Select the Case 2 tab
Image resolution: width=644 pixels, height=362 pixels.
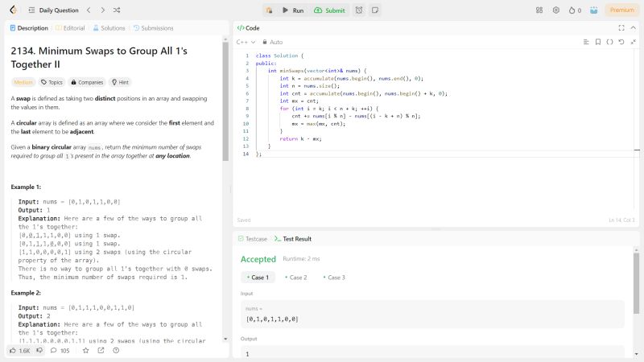[296, 278]
